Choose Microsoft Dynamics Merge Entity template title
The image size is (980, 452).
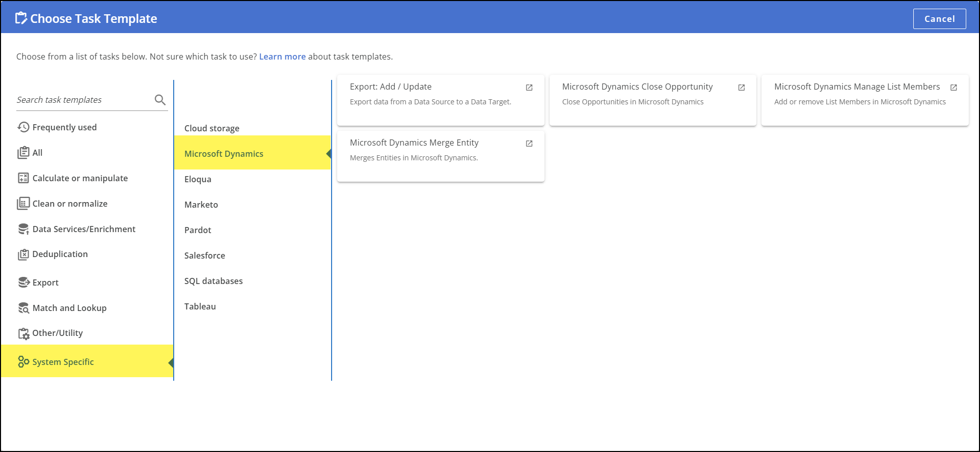pos(414,143)
